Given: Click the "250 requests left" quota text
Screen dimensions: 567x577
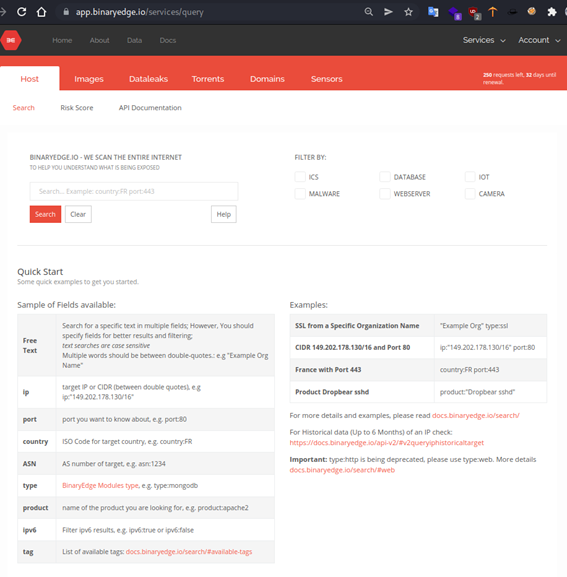Looking at the screenshot, I should click(520, 78).
